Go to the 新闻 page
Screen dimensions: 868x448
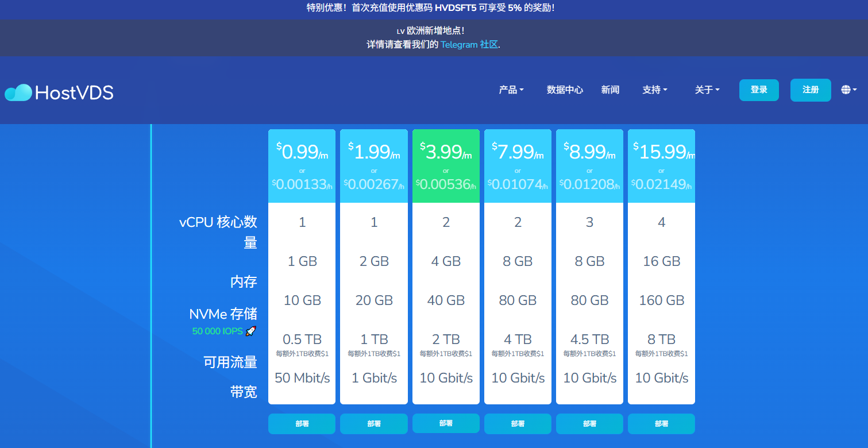click(x=610, y=90)
